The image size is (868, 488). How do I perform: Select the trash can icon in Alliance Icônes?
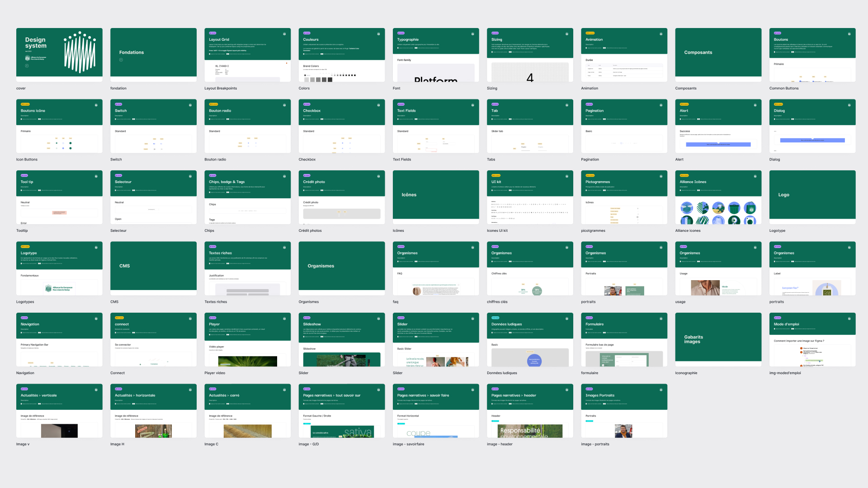(734, 208)
